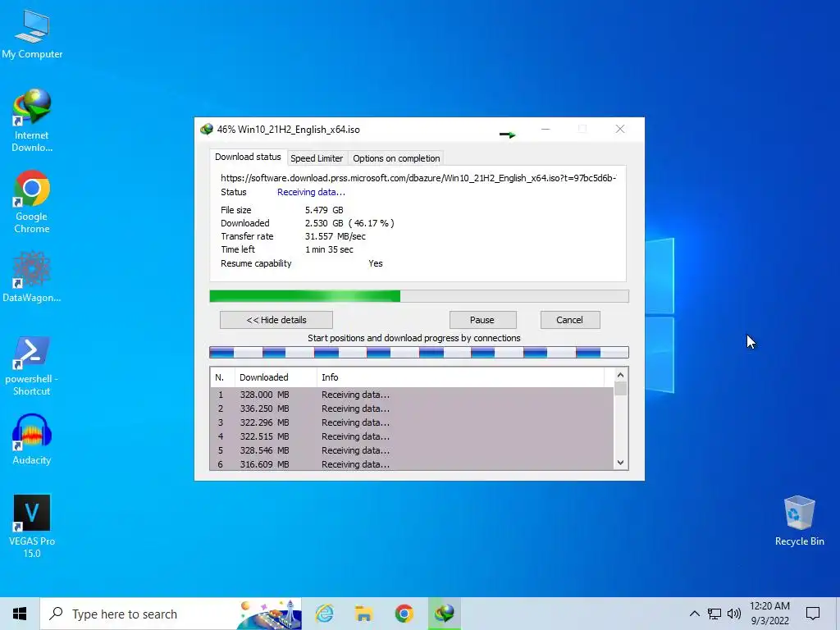
Task: Select the powershell shortcut on desktop
Action: (32, 366)
